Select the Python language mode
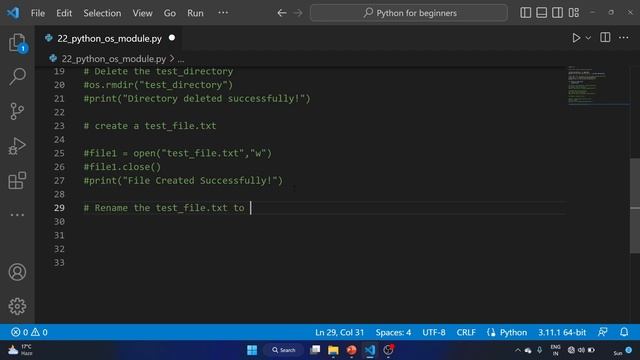The height and width of the screenshot is (360, 640). tap(513, 332)
